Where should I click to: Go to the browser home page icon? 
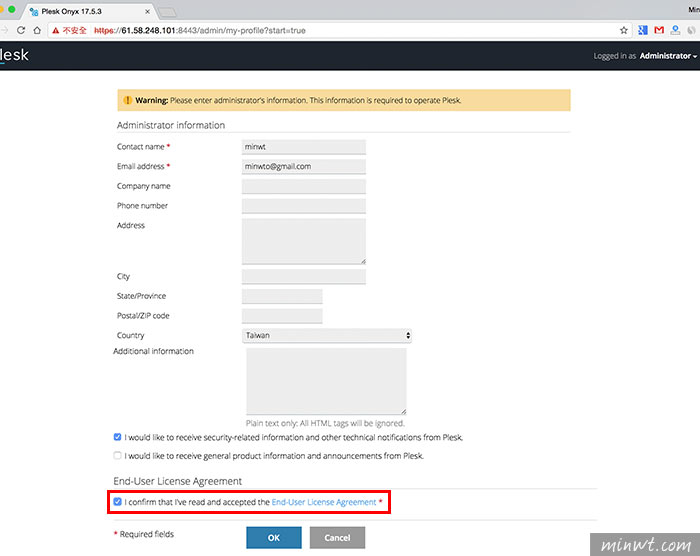[37, 30]
